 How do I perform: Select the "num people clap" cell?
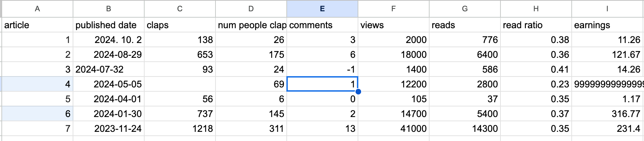coord(251,25)
